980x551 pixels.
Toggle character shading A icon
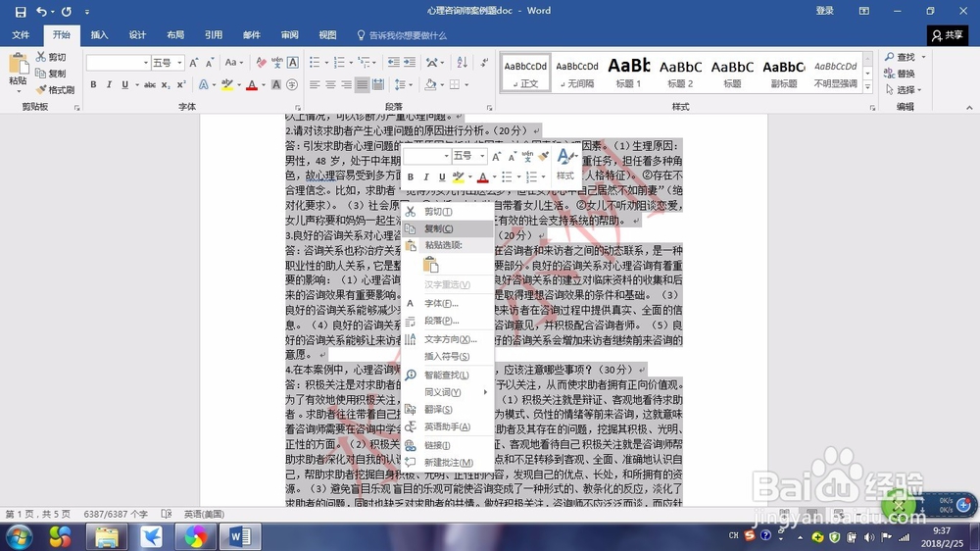(276, 84)
